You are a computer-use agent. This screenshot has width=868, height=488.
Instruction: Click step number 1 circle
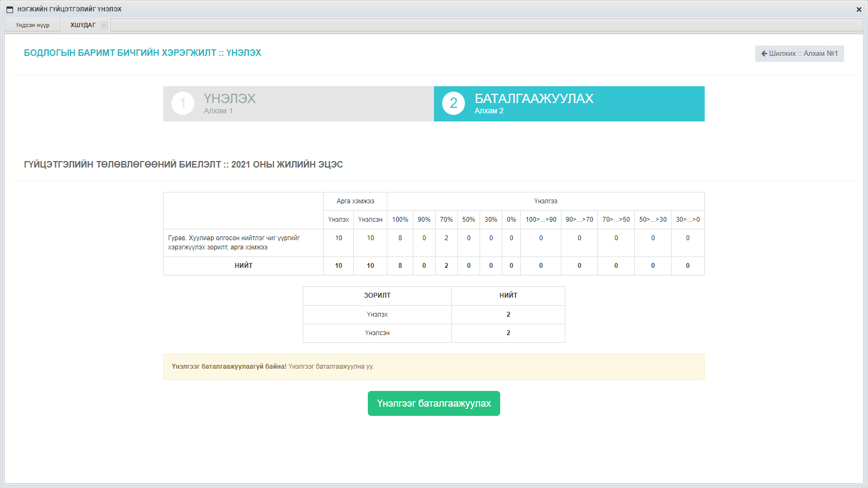coord(183,103)
